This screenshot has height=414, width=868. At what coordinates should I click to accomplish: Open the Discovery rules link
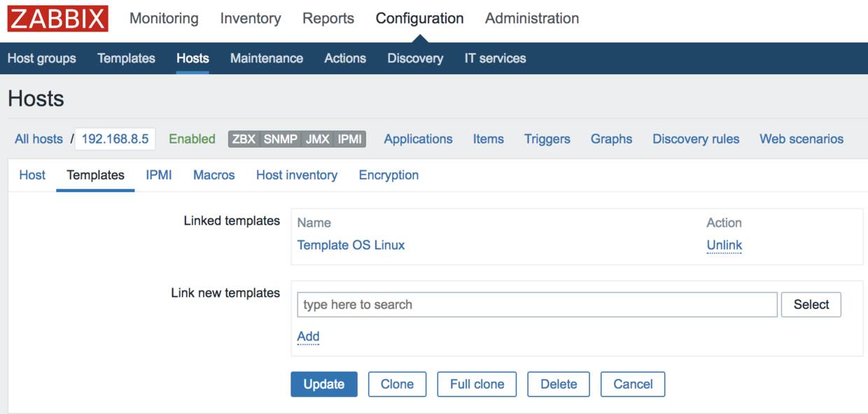(x=696, y=139)
